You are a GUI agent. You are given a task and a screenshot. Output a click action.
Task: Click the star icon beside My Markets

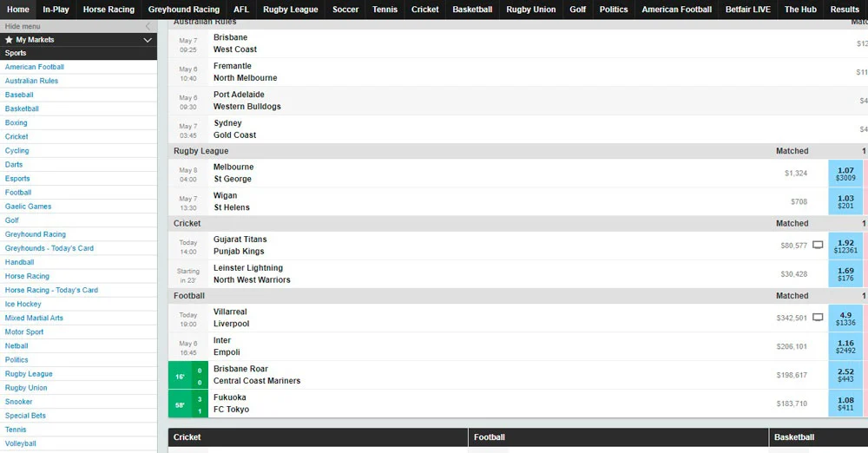tap(9, 40)
